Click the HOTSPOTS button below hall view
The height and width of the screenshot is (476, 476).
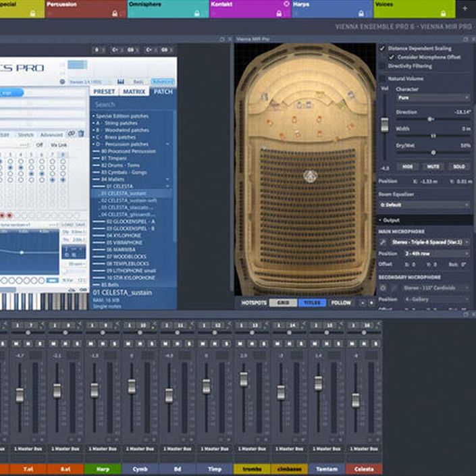(x=254, y=302)
